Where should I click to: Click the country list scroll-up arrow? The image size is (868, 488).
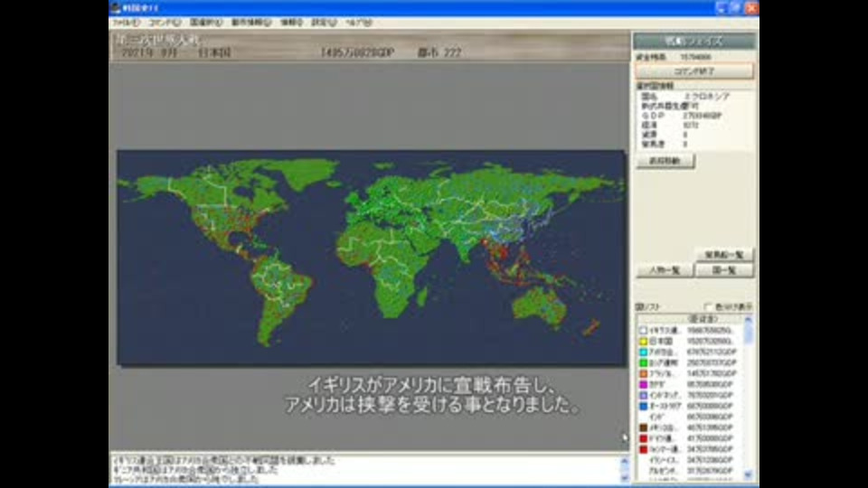click(x=749, y=320)
